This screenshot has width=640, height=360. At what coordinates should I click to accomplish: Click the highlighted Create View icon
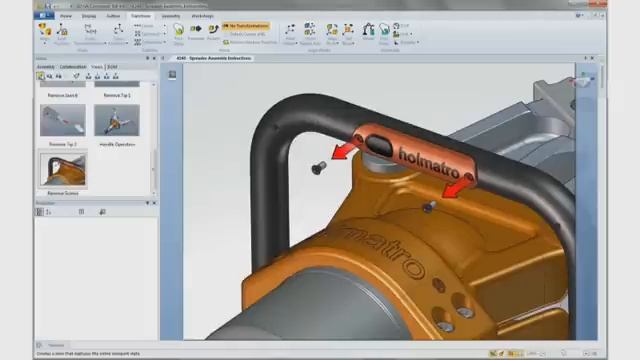[40, 76]
